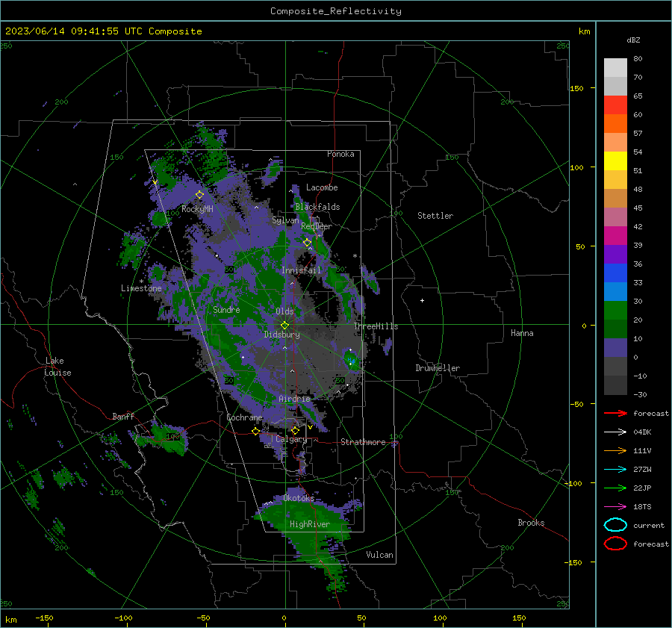Click the Lacombe city label

click(x=322, y=187)
